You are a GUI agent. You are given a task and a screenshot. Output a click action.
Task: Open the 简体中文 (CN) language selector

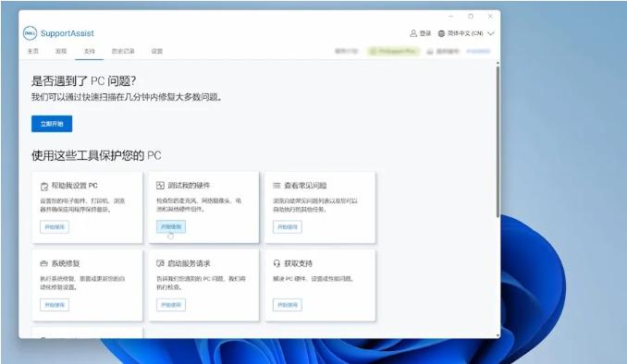(466, 33)
